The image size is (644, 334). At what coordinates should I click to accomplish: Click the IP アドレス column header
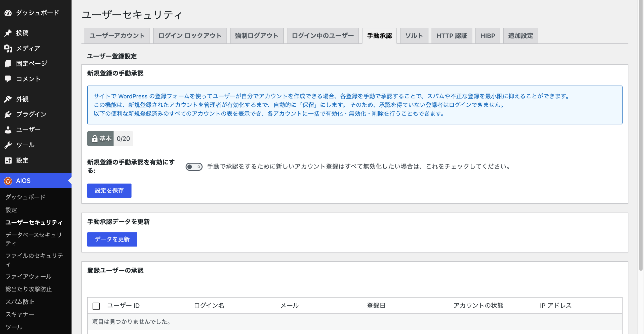(556, 306)
